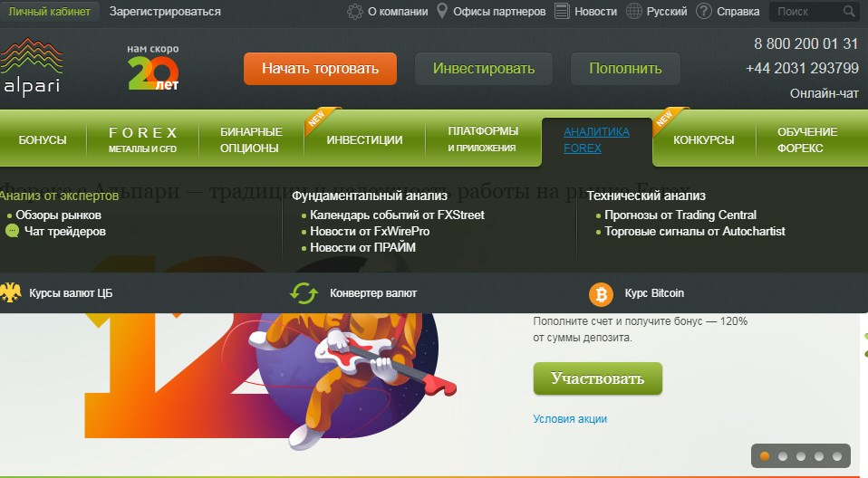Open the Бинарные опционы menu
Viewport: 868px width, 478px height.
point(251,140)
